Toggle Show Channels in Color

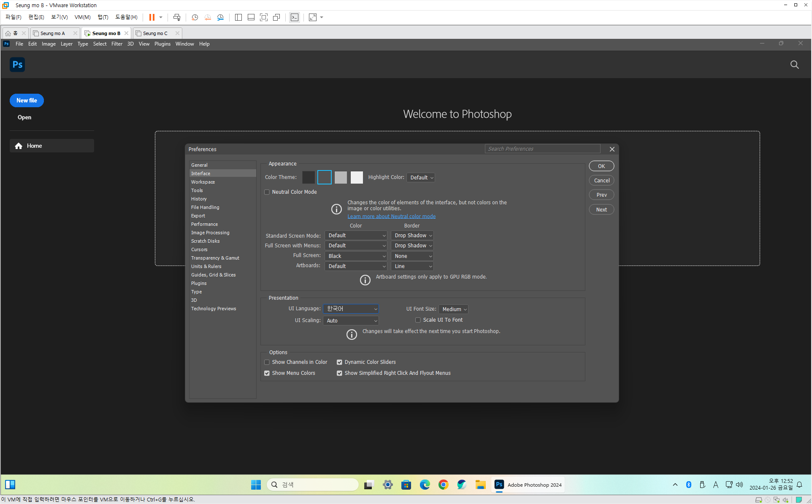coord(267,362)
